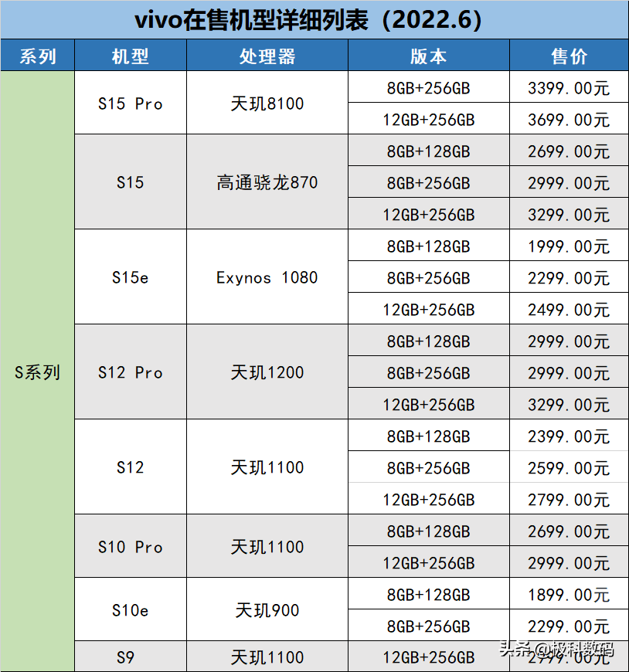Select S12 Pro's 8GB+256GB version cell
This screenshot has height=672, width=629.
point(429,372)
